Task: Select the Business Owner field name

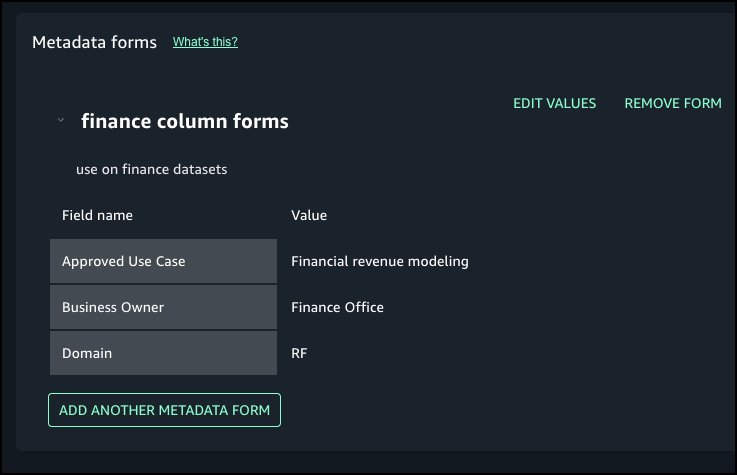Action: pos(112,307)
